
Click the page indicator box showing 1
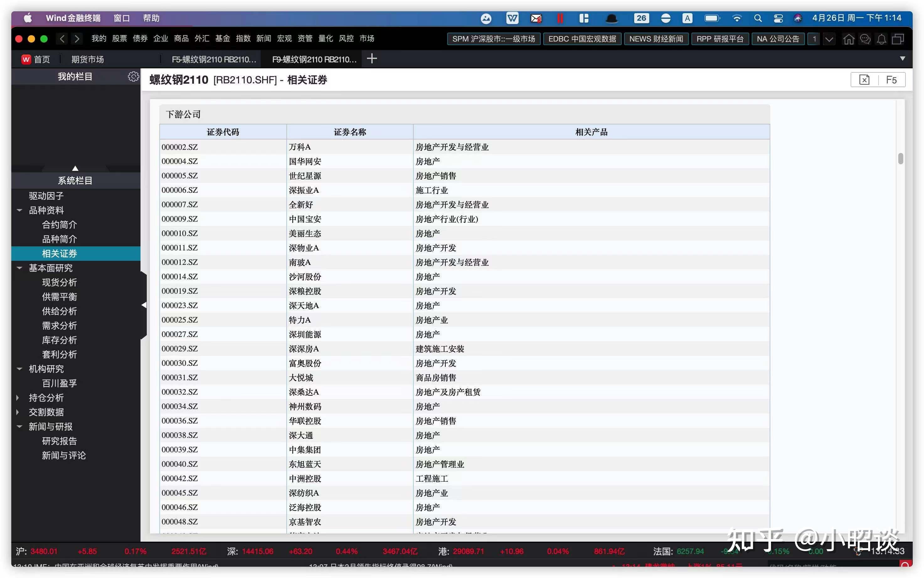coord(814,39)
